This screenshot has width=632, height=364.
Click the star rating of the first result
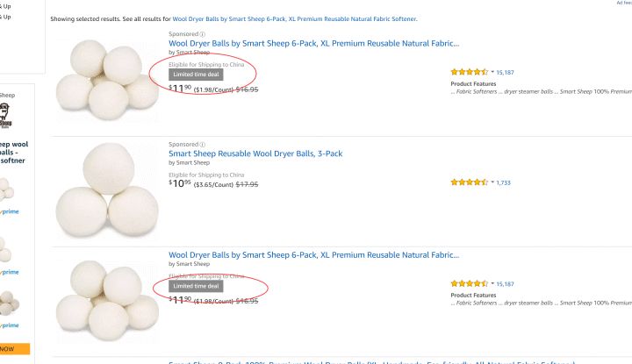click(469, 72)
